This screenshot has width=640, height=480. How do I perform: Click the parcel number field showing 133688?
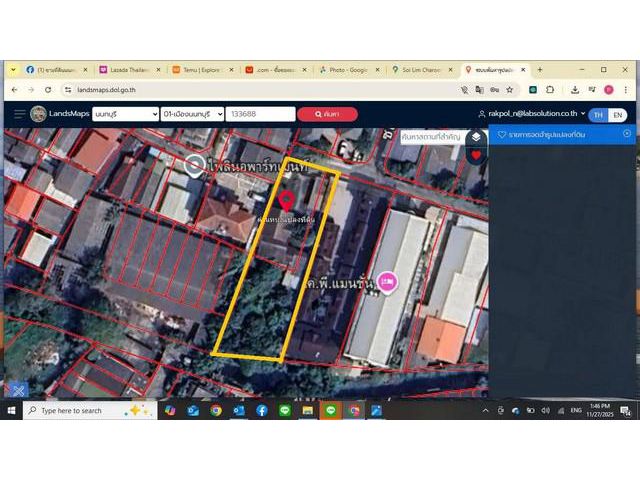(x=260, y=114)
